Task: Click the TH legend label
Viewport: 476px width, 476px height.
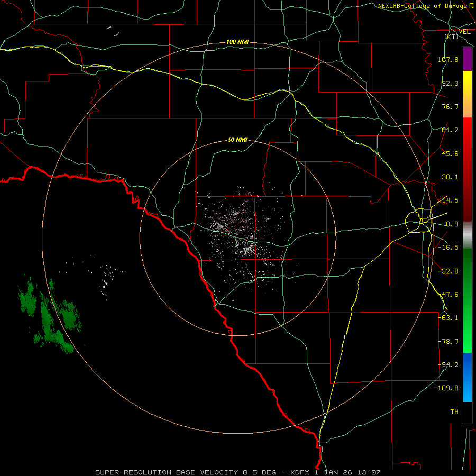Action: 454,412
